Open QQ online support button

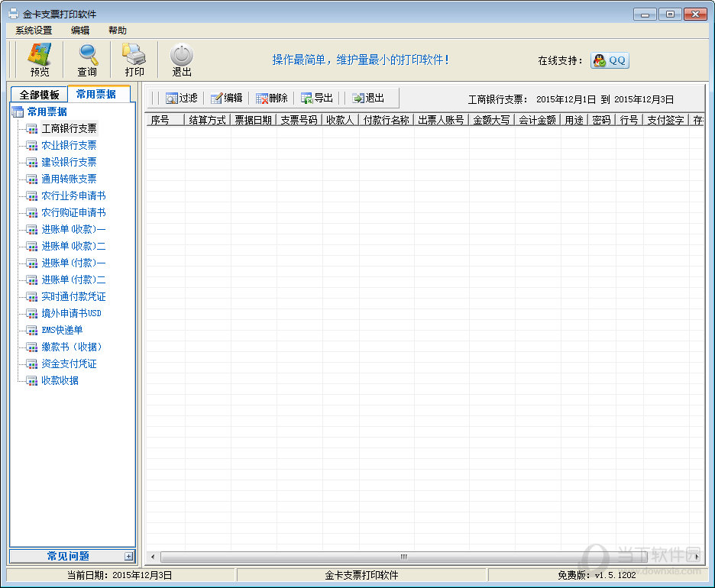pyautogui.click(x=609, y=60)
